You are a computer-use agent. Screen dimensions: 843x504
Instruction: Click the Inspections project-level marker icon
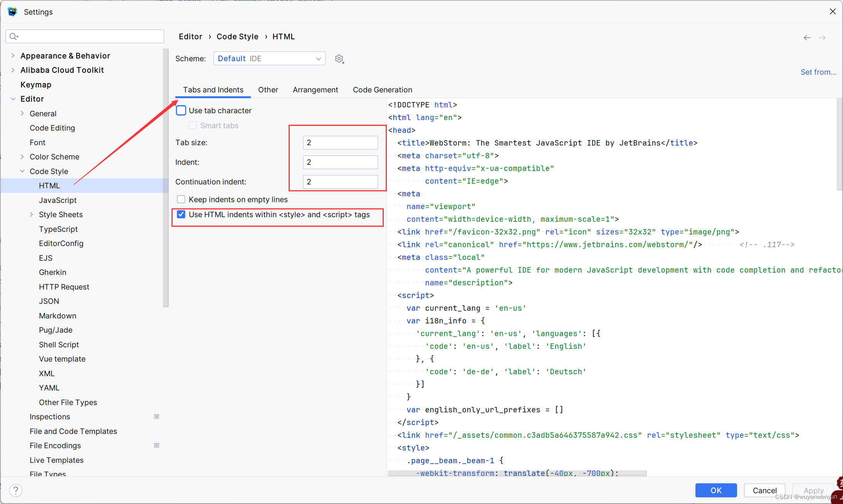(156, 417)
